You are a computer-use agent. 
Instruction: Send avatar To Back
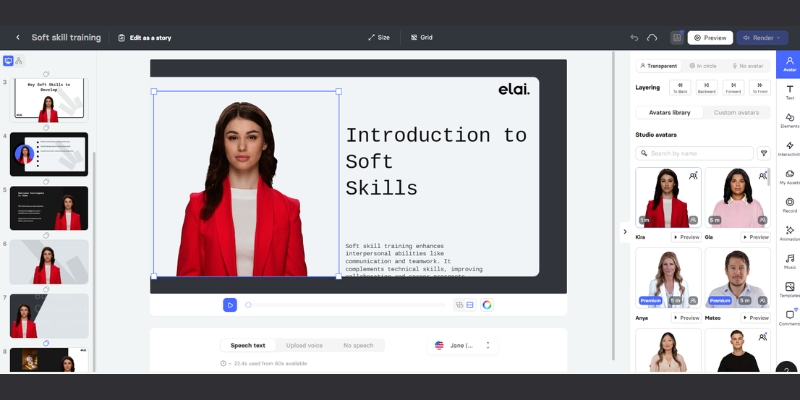[x=680, y=87]
